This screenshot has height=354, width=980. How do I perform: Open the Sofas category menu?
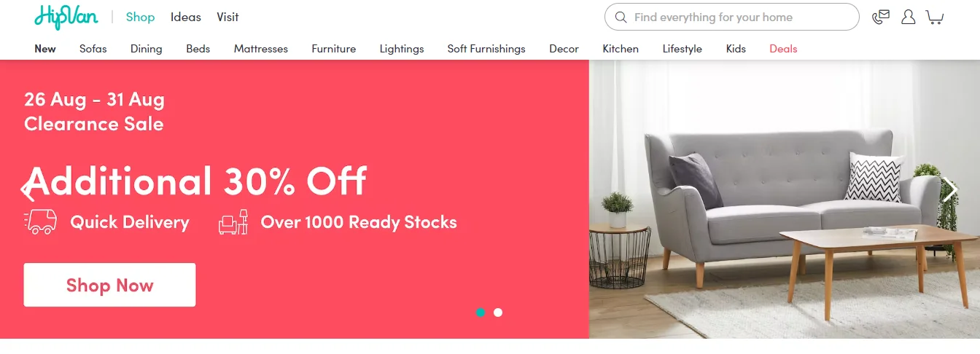[93, 49]
